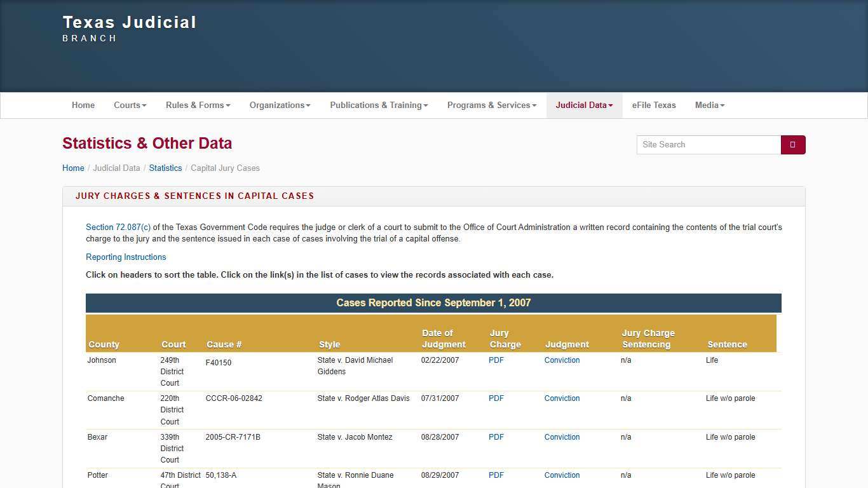
Task: Click the search magnifying glass button
Action: pyautogui.click(x=792, y=144)
